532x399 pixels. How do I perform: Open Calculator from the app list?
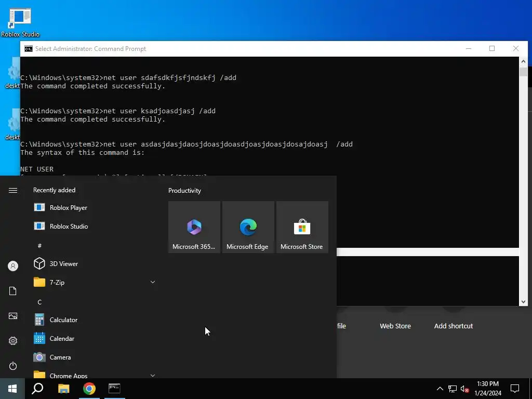click(x=95, y=320)
